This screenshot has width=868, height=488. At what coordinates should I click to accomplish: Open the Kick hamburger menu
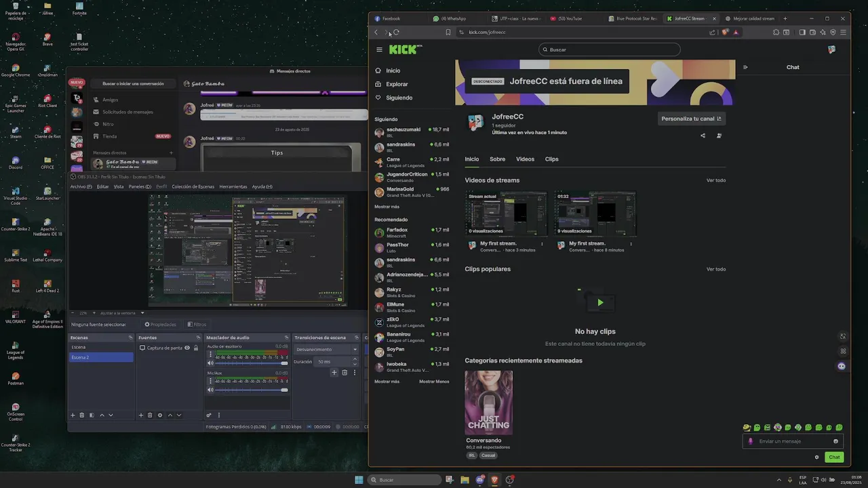(x=380, y=49)
